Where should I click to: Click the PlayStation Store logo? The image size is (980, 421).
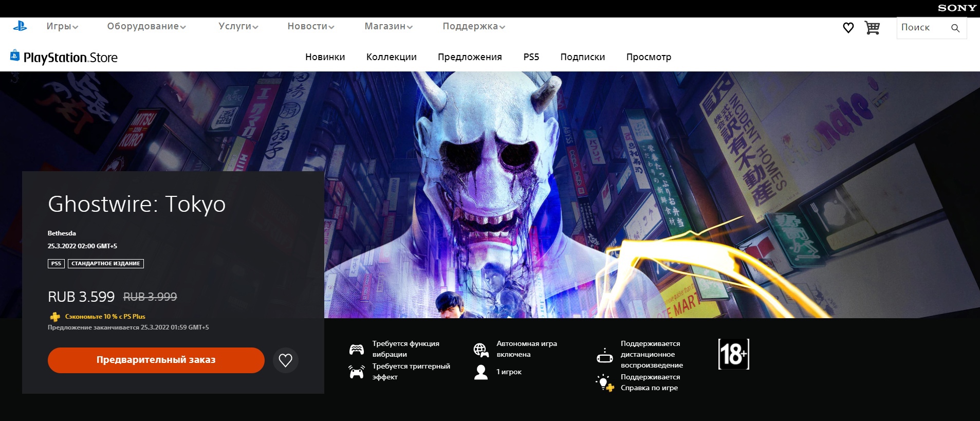point(64,57)
